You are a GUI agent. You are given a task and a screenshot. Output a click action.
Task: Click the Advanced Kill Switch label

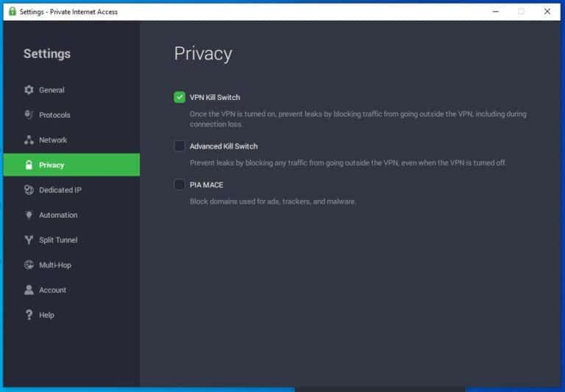tap(224, 146)
